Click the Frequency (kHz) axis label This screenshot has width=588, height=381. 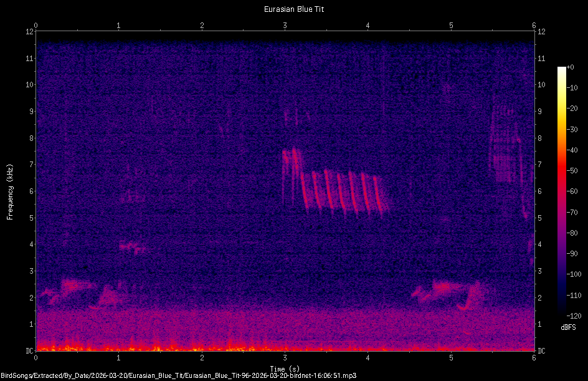(x=10, y=190)
